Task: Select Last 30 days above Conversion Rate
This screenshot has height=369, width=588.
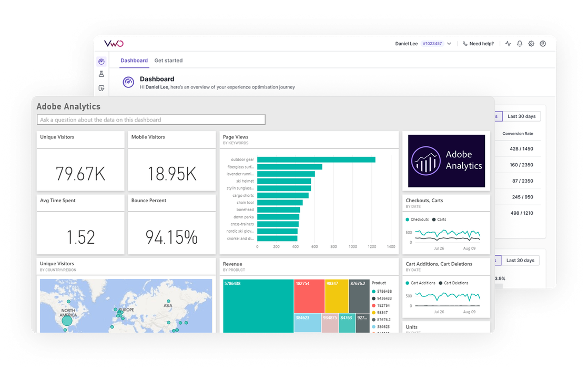Action: pos(521,116)
